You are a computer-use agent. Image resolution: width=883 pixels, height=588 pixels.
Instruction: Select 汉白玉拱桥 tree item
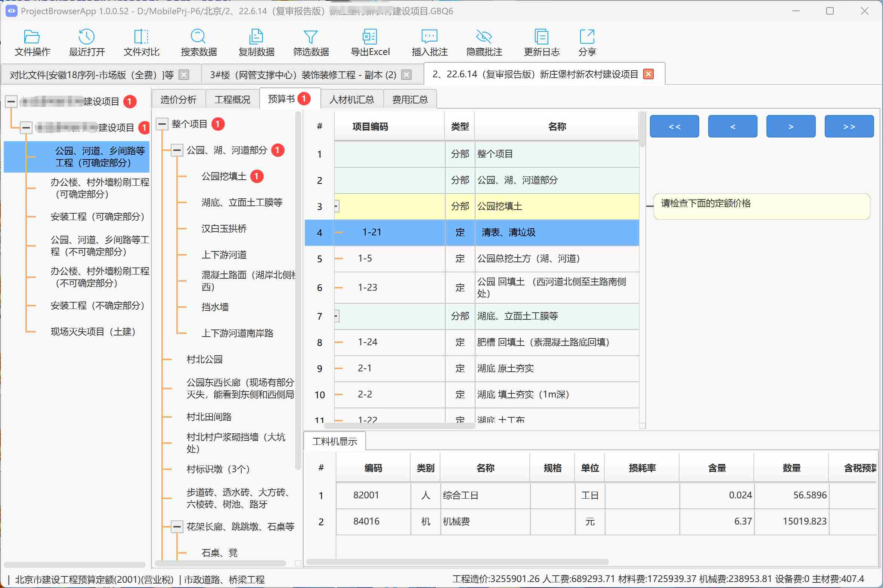(x=224, y=228)
